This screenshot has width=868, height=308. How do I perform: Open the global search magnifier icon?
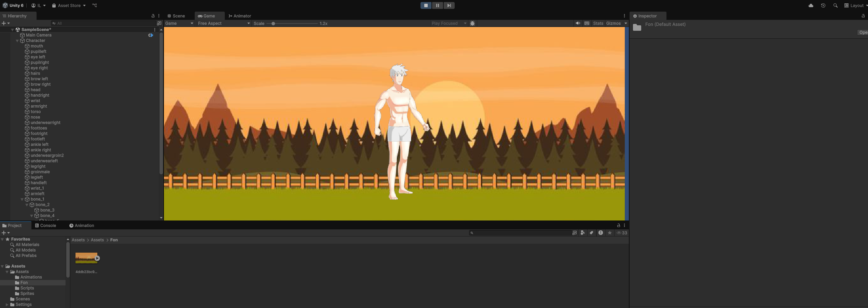[x=835, y=5]
